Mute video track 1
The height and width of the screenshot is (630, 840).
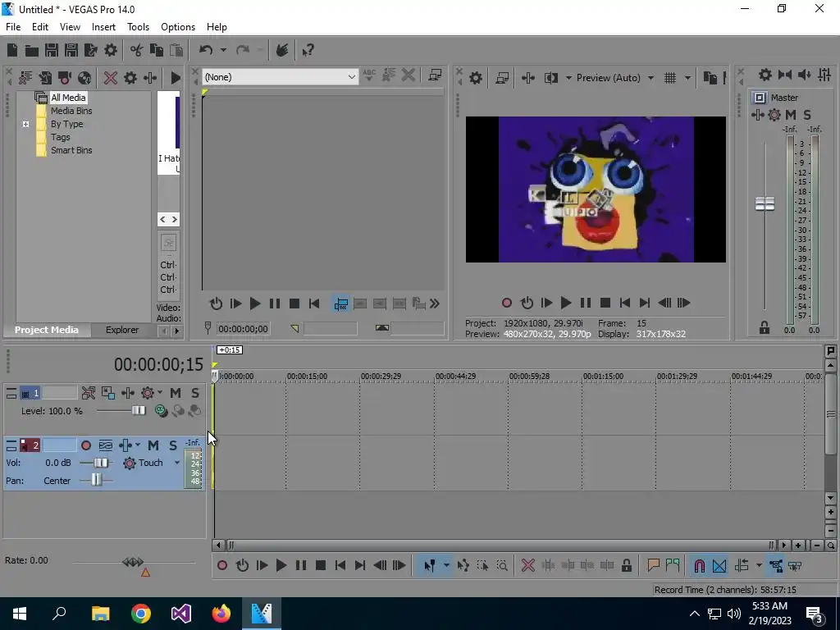(x=176, y=393)
